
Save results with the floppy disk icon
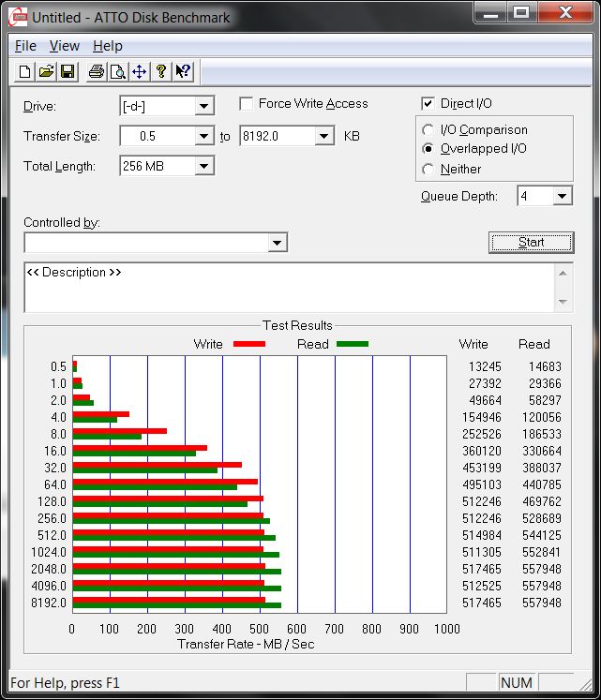tap(68, 71)
